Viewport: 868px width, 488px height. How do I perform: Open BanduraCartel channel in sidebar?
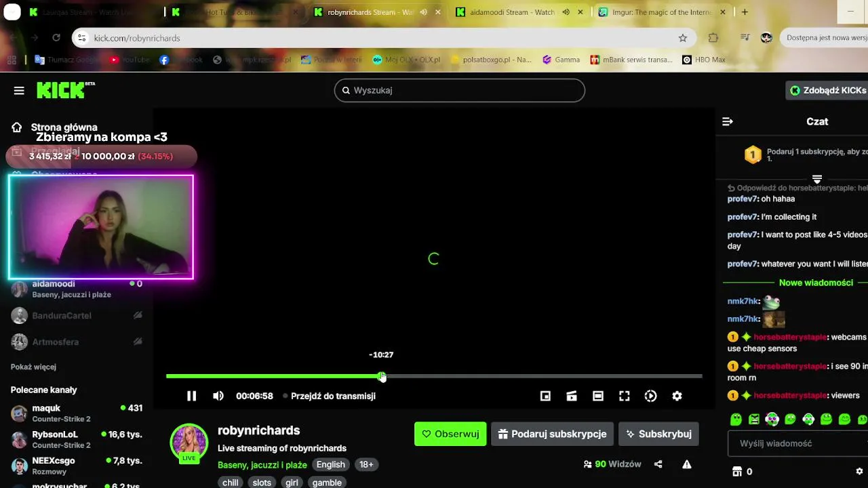[x=77, y=315]
